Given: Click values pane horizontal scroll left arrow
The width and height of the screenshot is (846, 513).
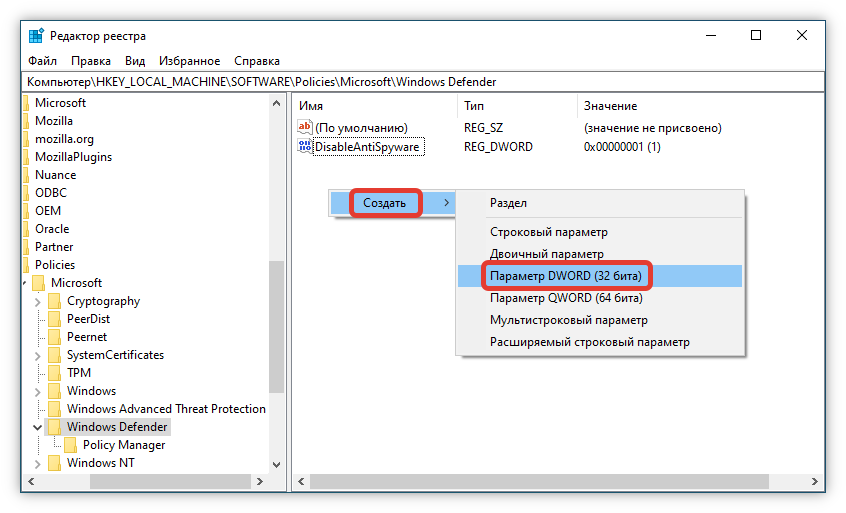Looking at the screenshot, I should tap(301, 481).
